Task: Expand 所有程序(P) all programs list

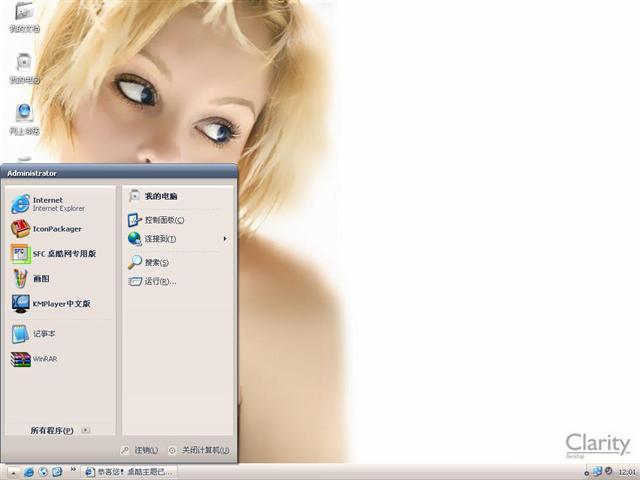Action: coord(60,430)
